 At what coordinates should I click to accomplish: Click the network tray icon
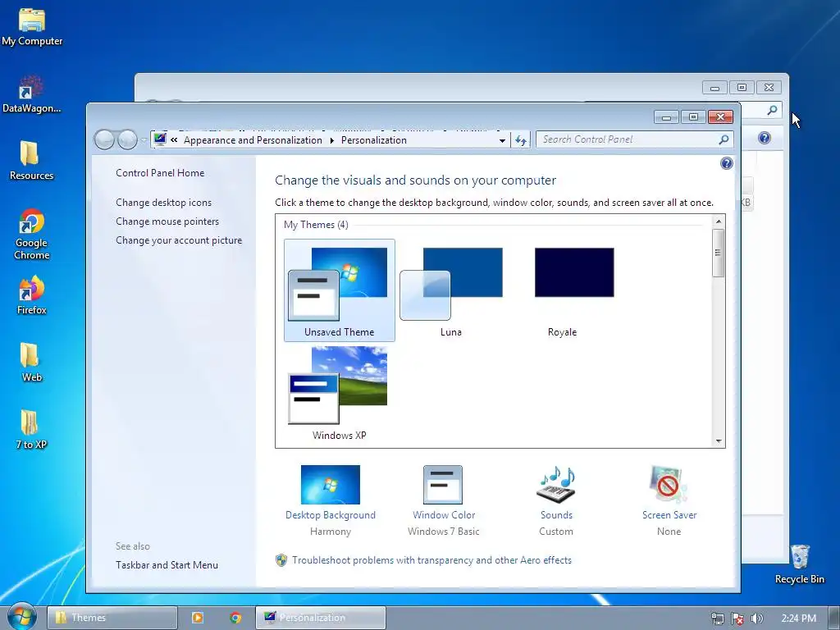(x=717, y=619)
